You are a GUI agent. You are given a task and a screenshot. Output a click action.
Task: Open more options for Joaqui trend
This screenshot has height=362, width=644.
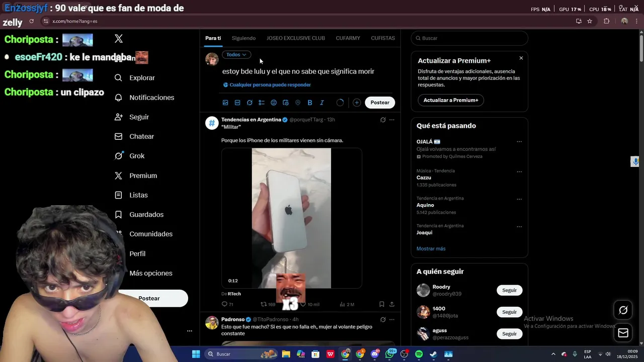click(519, 226)
